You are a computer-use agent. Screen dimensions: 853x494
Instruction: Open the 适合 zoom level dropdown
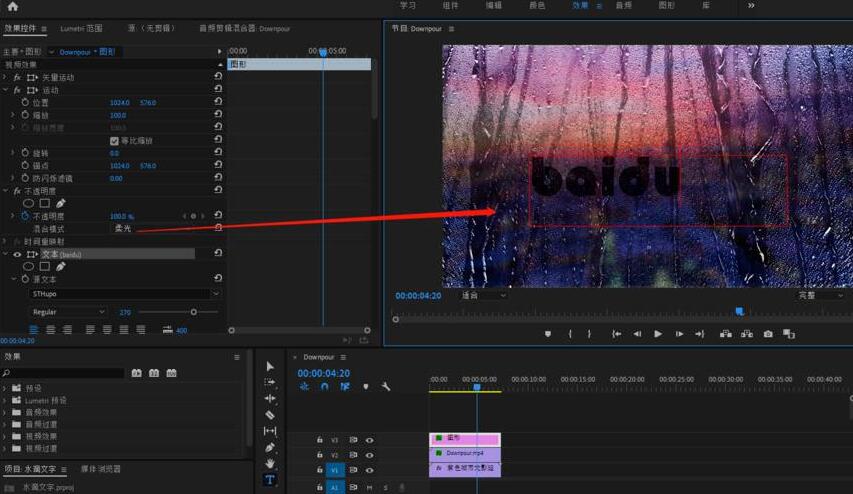click(484, 295)
